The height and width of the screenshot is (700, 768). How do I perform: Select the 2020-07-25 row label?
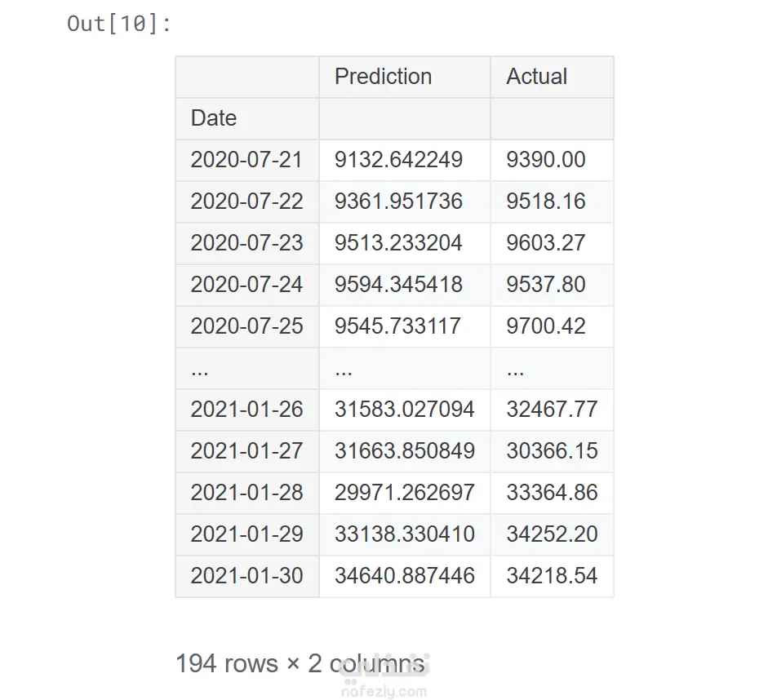click(x=246, y=326)
